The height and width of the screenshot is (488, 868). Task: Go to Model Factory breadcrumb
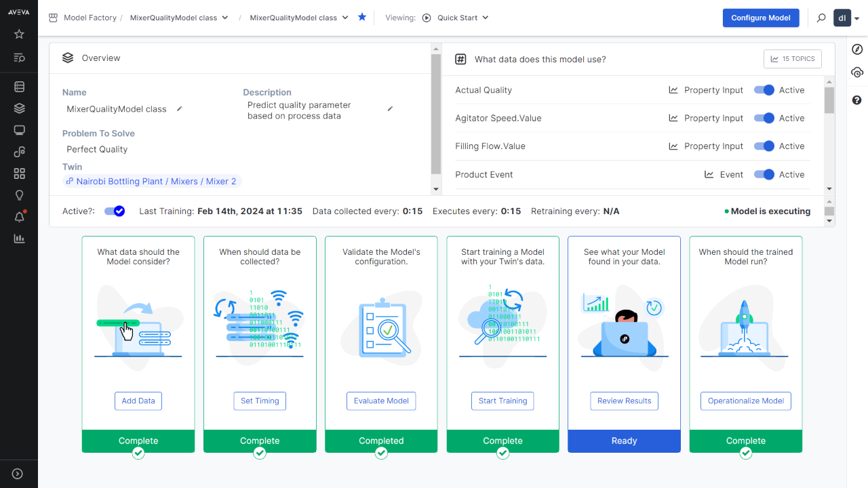[x=90, y=18]
